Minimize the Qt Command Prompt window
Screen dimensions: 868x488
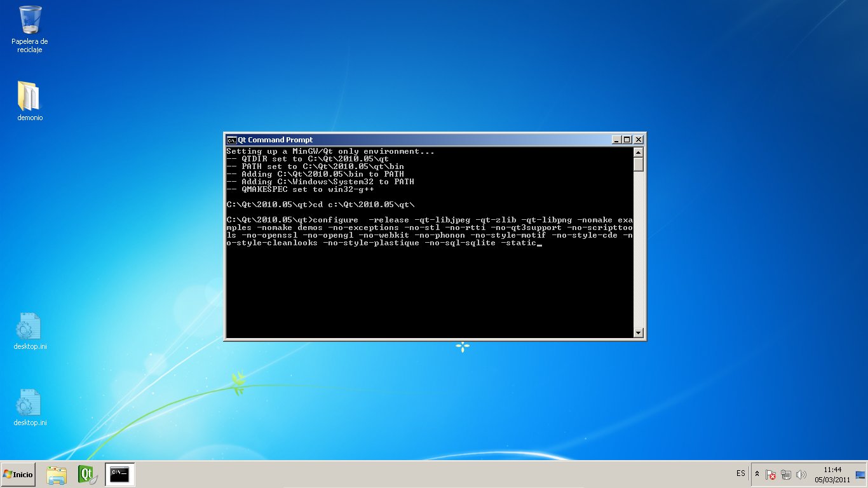pos(616,140)
